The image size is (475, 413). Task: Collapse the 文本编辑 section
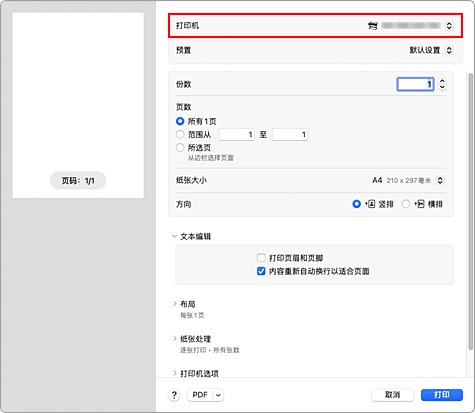click(174, 237)
